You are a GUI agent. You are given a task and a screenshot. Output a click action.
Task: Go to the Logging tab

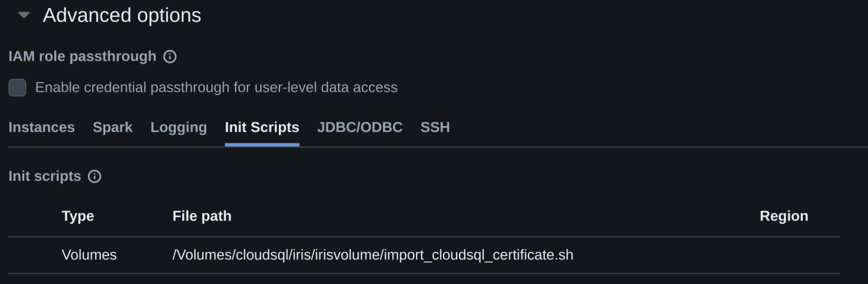pos(178,127)
